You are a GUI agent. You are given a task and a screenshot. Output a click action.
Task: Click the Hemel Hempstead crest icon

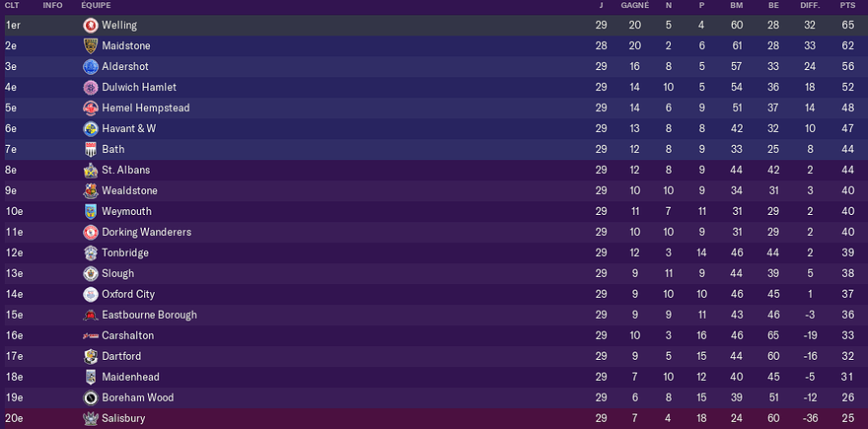(x=91, y=107)
